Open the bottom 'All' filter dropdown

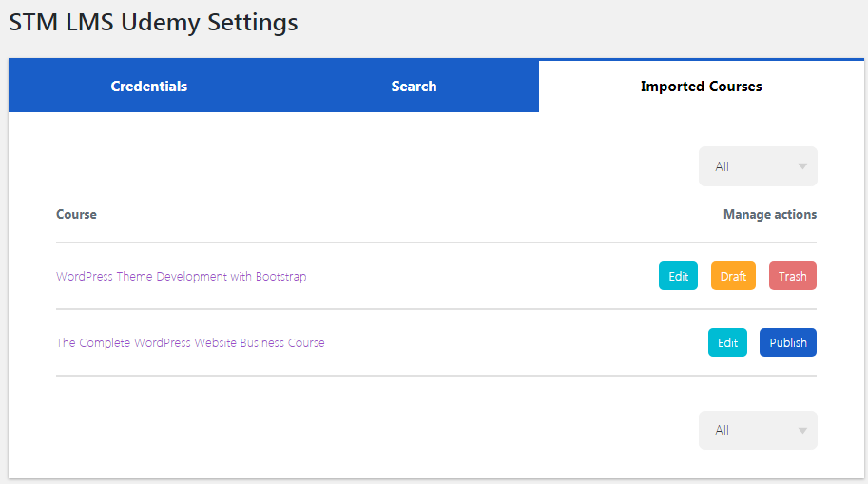coord(758,431)
